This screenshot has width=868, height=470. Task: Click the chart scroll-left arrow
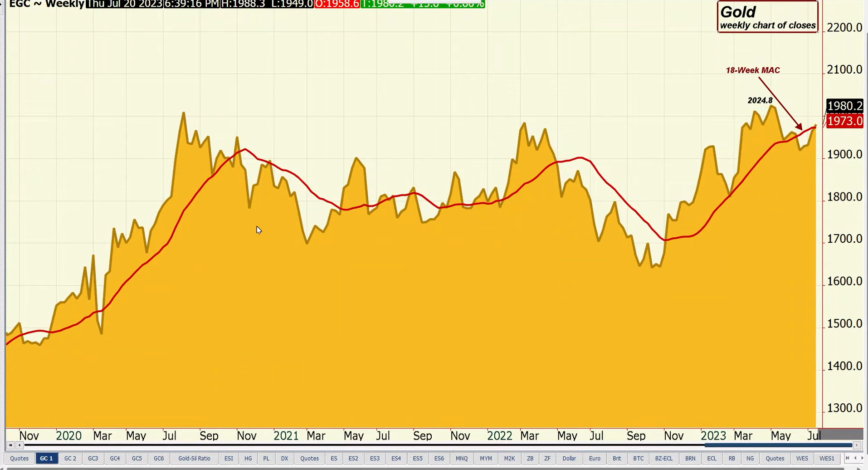(19, 445)
